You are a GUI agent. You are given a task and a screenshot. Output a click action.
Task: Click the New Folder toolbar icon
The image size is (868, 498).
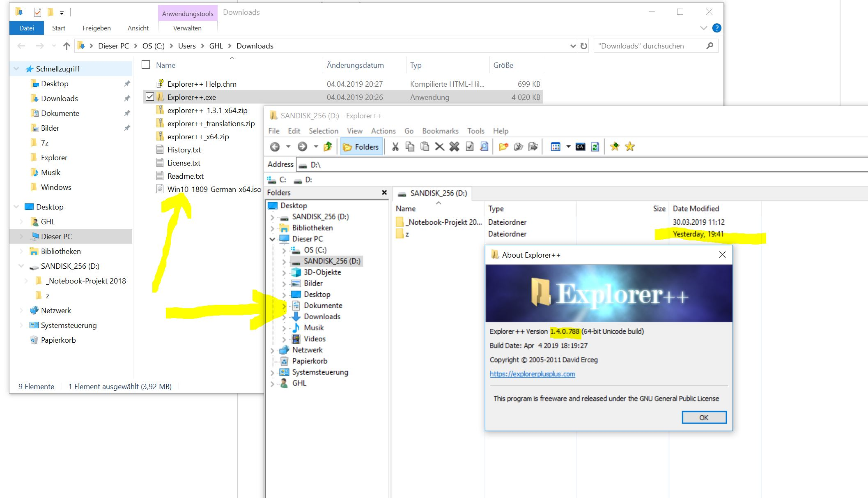click(x=503, y=147)
